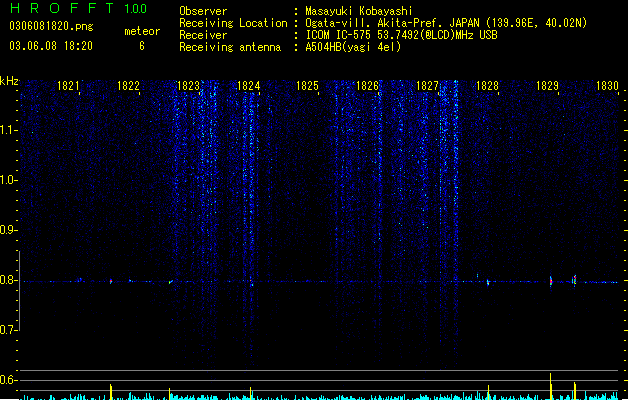The width and height of the screenshot is (629, 400).
Task: Click the 1.1 kHz axis label
Action: 8,130
